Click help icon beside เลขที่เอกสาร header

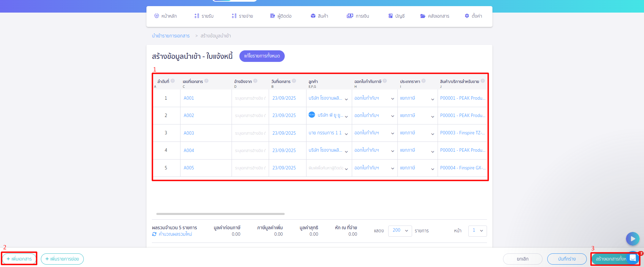(x=206, y=81)
